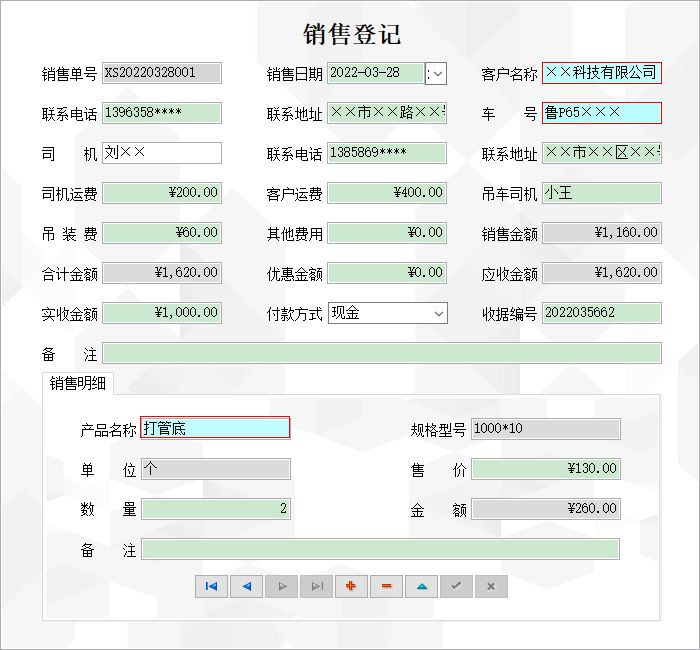Click the 销售金额 field ¥1,160.00
The image size is (700, 650).
pyautogui.click(x=602, y=233)
